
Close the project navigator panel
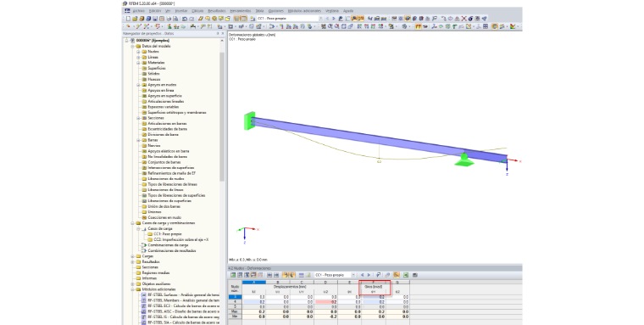(223, 33)
